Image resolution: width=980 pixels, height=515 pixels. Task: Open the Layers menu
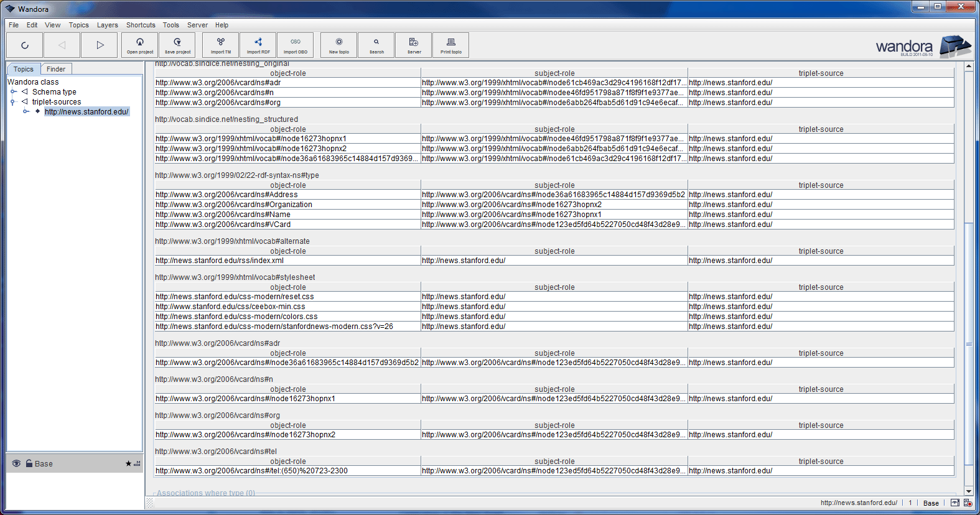[x=107, y=25]
